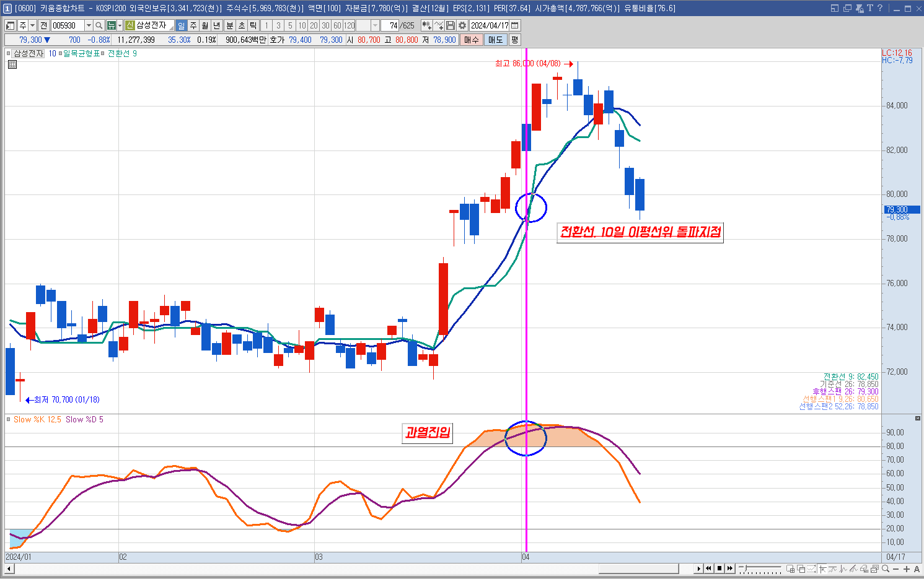Fast-forward chart replay
Viewport: 924px width, 579px height.
pyautogui.click(x=730, y=568)
